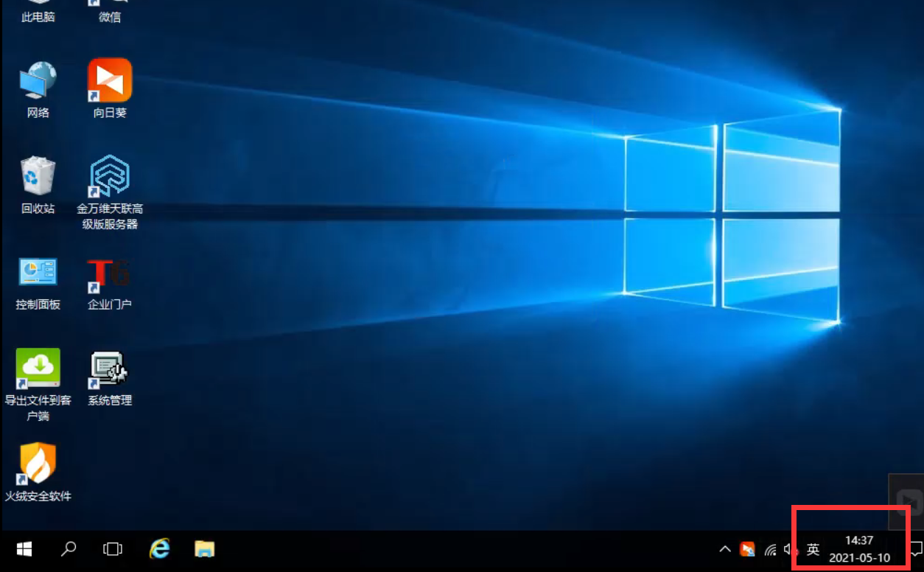924x572 pixels.
Task: Launch Internet Explorer from the taskbar
Action: pyautogui.click(x=159, y=549)
